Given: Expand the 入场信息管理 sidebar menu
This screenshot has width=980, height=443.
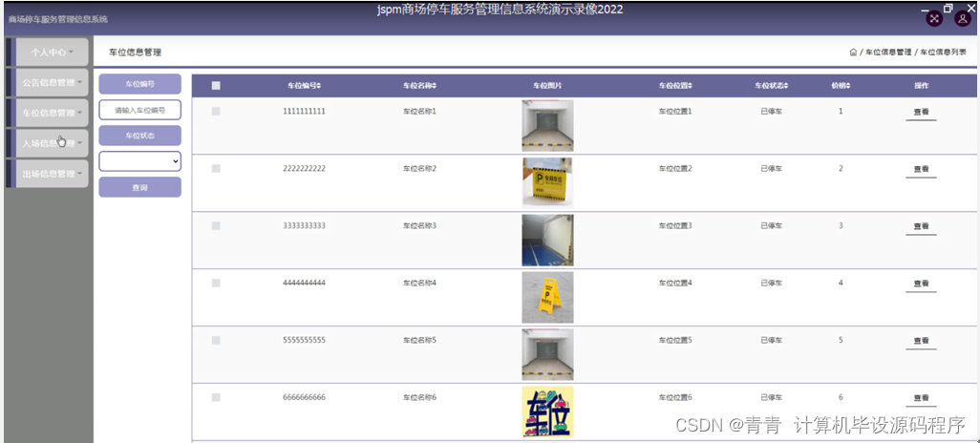Looking at the screenshot, I should click(52, 143).
